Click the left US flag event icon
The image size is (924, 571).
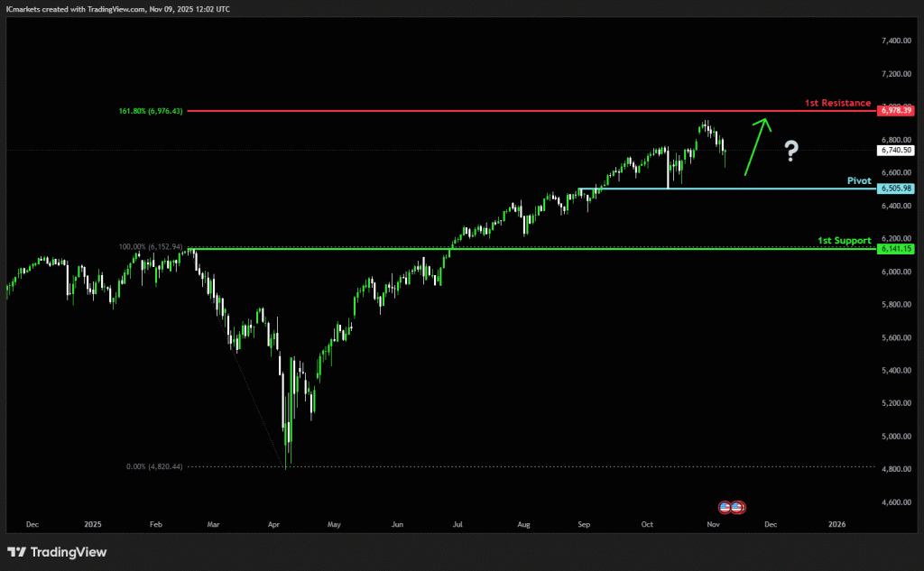tap(725, 507)
